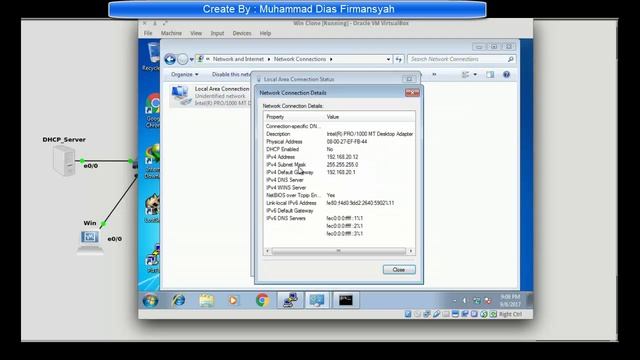Open the change view options dropdown arrow
Viewport: 640px width, 360px height.
[475, 75]
